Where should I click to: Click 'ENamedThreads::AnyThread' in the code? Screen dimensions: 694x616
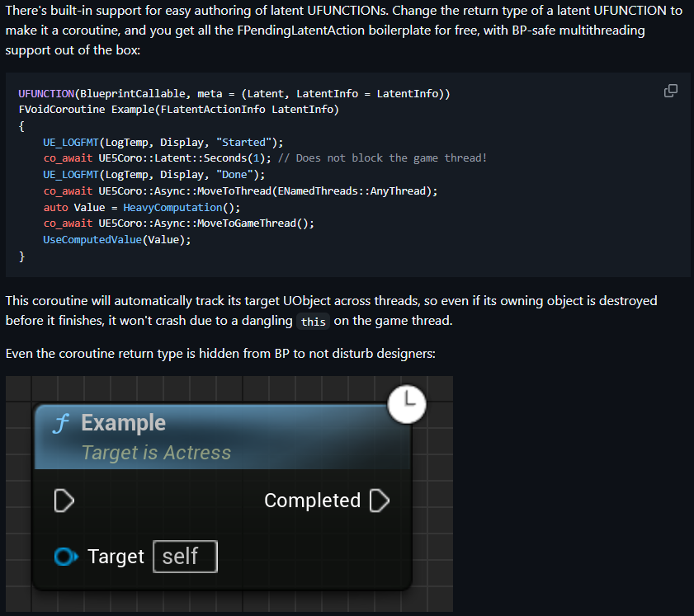pyautogui.click(x=352, y=191)
